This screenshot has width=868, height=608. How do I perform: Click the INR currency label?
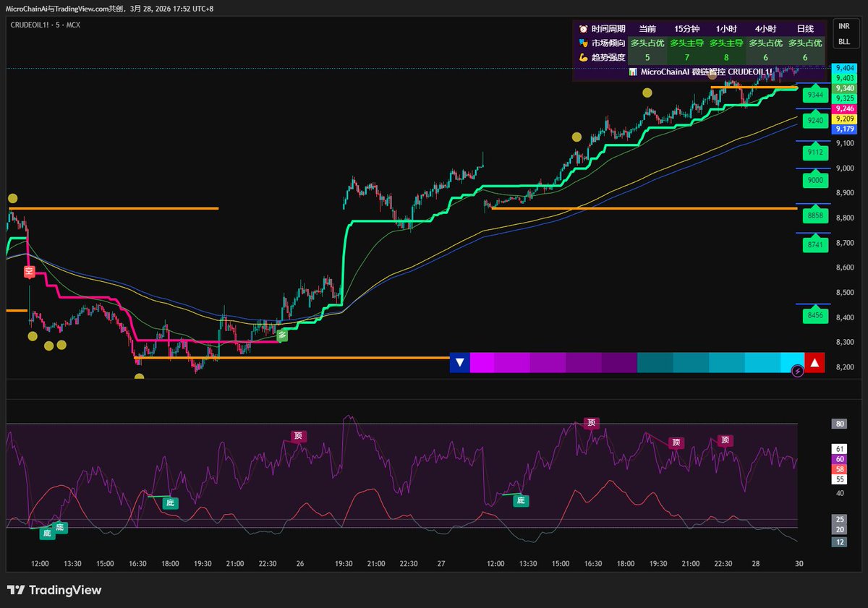point(844,25)
